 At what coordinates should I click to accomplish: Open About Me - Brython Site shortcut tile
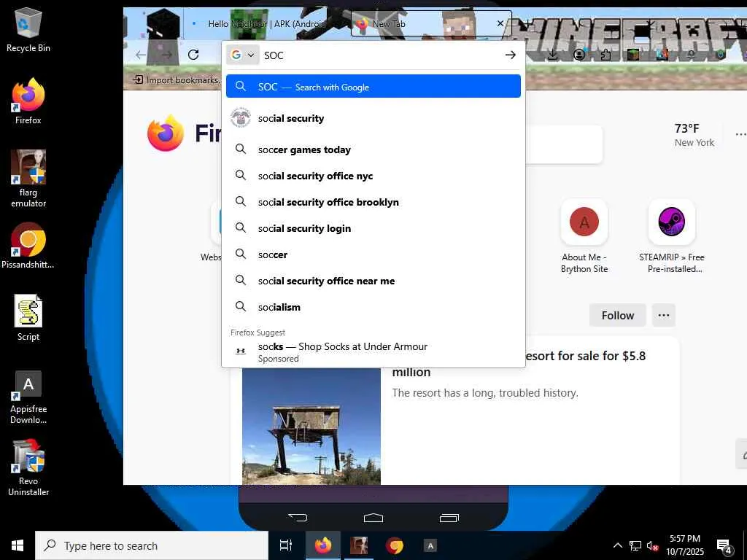click(584, 237)
